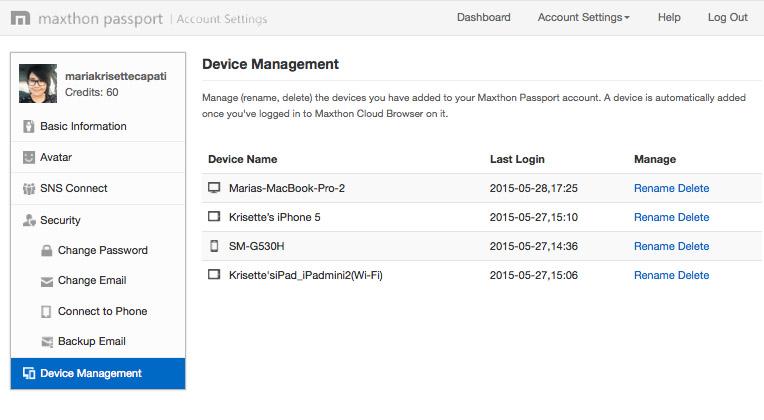Open the Help page
The image size is (764, 420).
[x=669, y=18]
